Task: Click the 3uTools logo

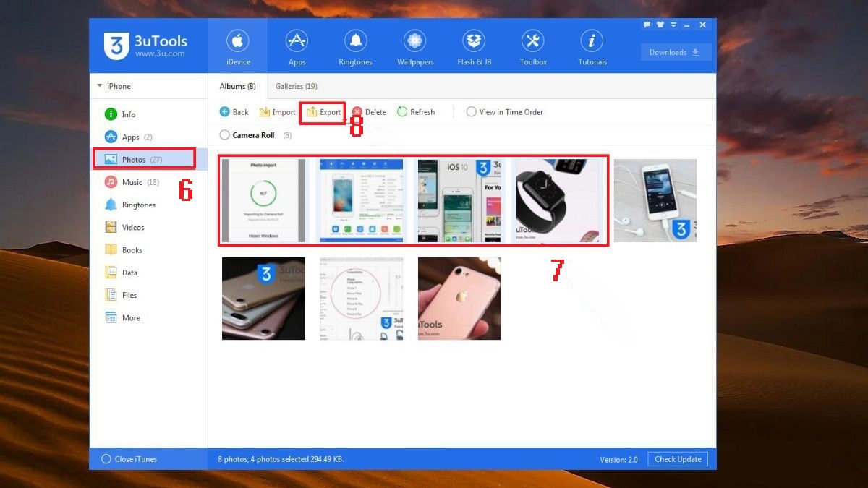Action: pyautogui.click(x=145, y=46)
